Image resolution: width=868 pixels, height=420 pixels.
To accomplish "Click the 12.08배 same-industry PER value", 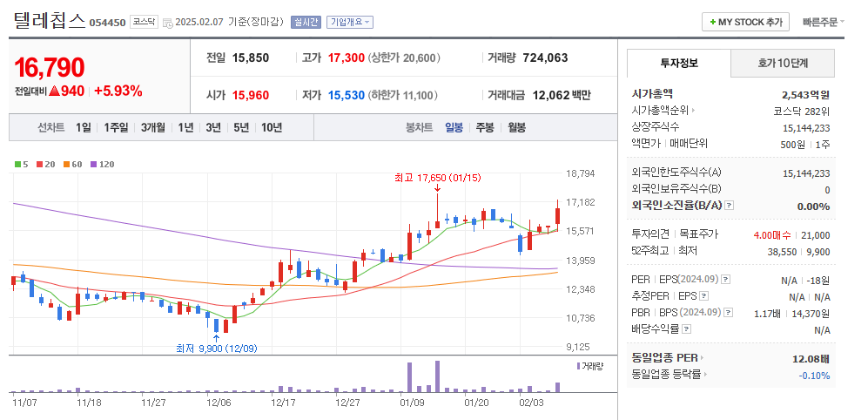I will (x=811, y=358).
